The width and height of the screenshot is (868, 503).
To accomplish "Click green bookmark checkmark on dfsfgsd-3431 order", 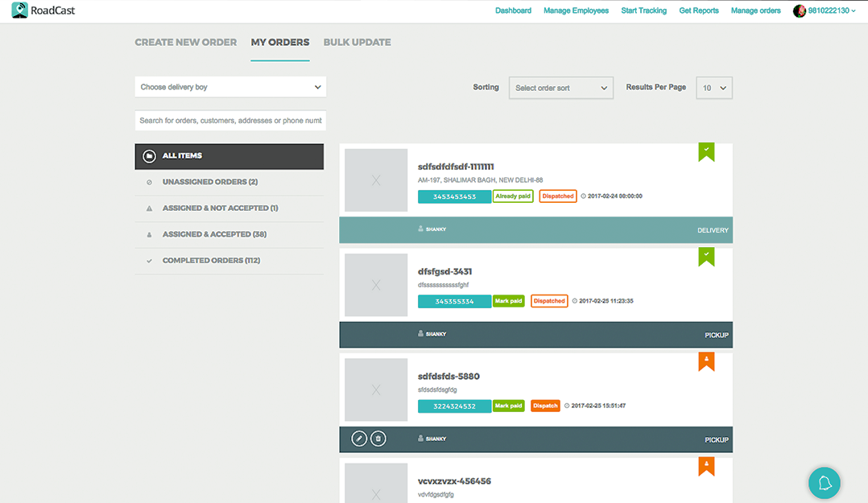I will tap(706, 257).
